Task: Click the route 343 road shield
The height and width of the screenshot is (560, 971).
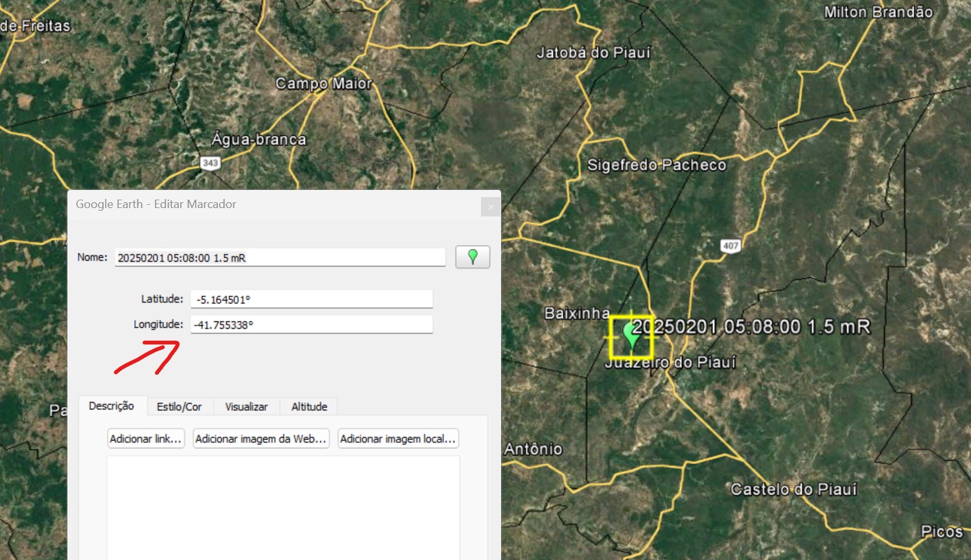Action: coord(210,163)
